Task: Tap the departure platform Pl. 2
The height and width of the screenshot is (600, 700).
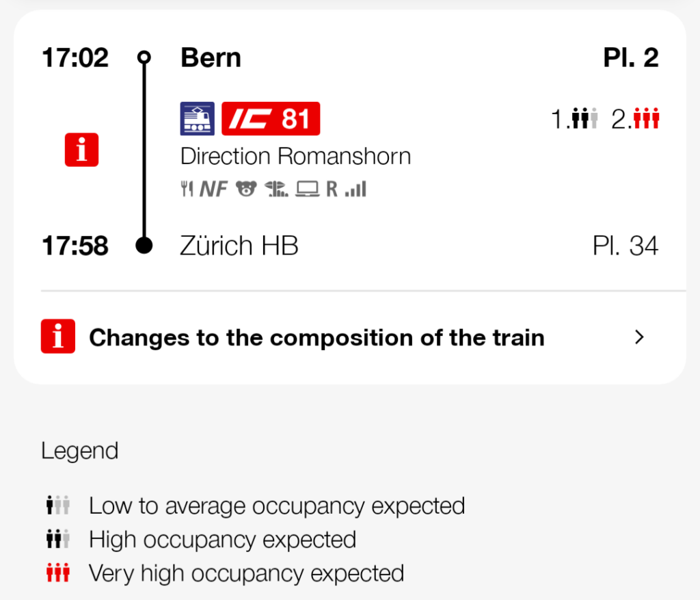Action: [630, 58]
